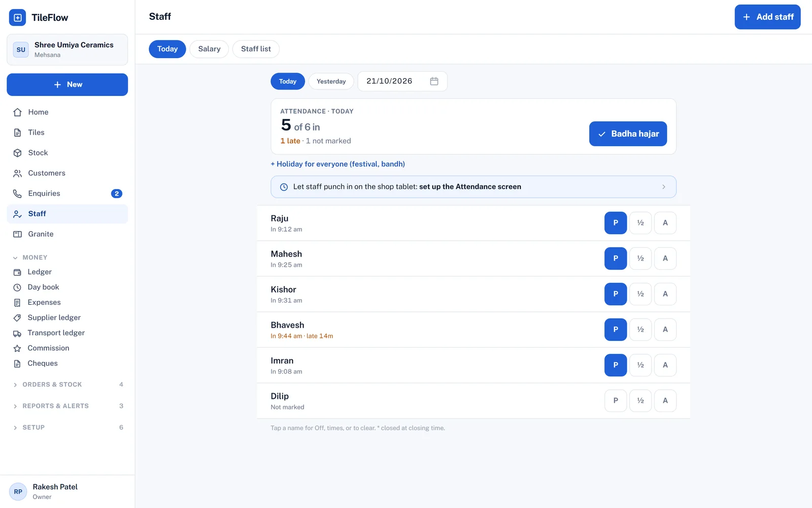Expand the ORDERS & STOCK section

pos(67,385)
